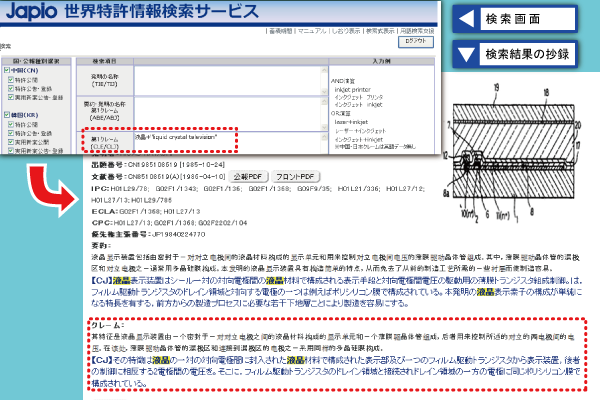Click the ログアウト button
The height and width of the screenshot is (400, 600).
pos(414,43)
